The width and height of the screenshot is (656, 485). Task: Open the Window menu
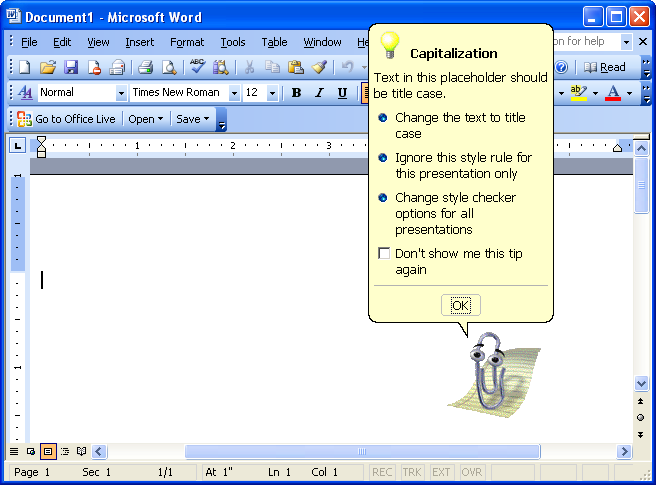[x=322, y=42]
